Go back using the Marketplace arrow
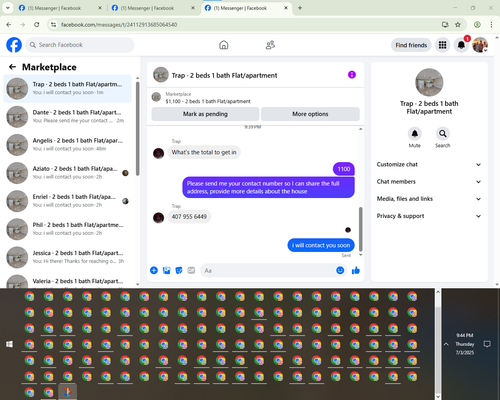The width and height of the screenshot is (500, 400). pos(12,67)
